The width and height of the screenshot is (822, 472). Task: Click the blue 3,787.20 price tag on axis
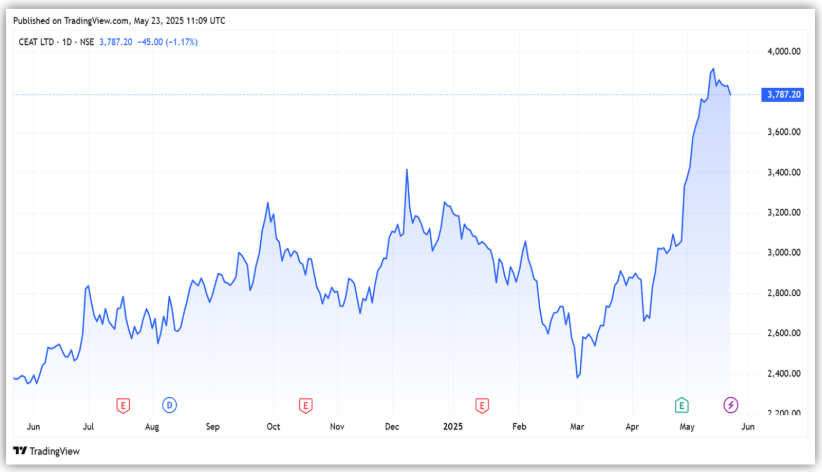[782, 94]
